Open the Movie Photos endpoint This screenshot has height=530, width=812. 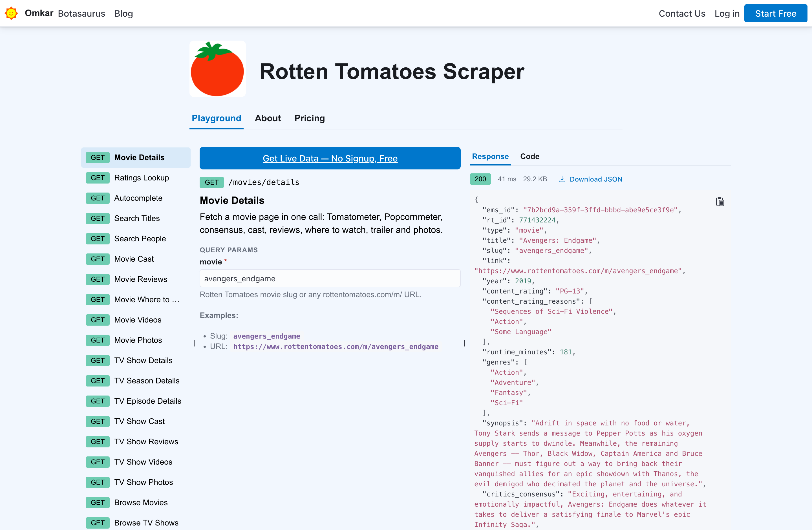coord(136,340)
